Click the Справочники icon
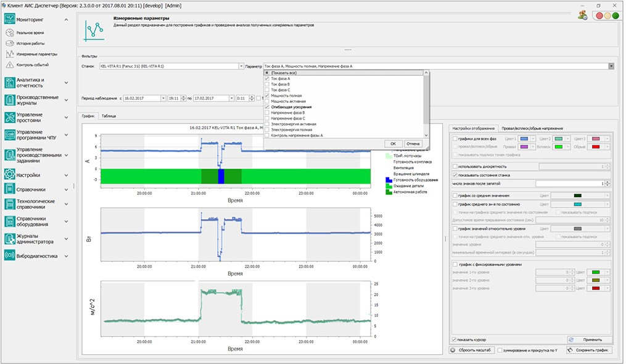626x364 pixels. pyautogui.click(x=10, y=189)
